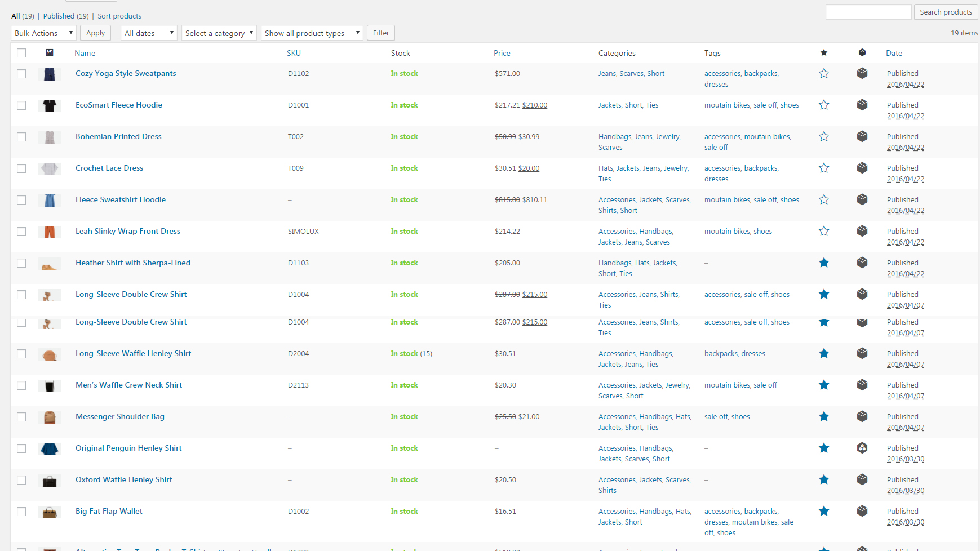Click the image column header icon

[50, 52]
